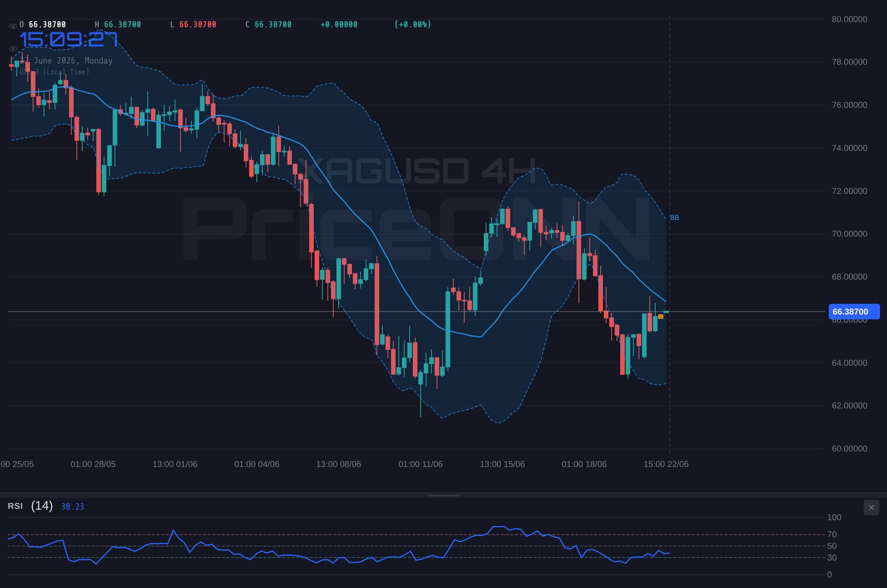The height and width of the screenshot is (588, 887).
Task: Click the Low value L 66.38700 in red
Action: (x=193, y=24)
